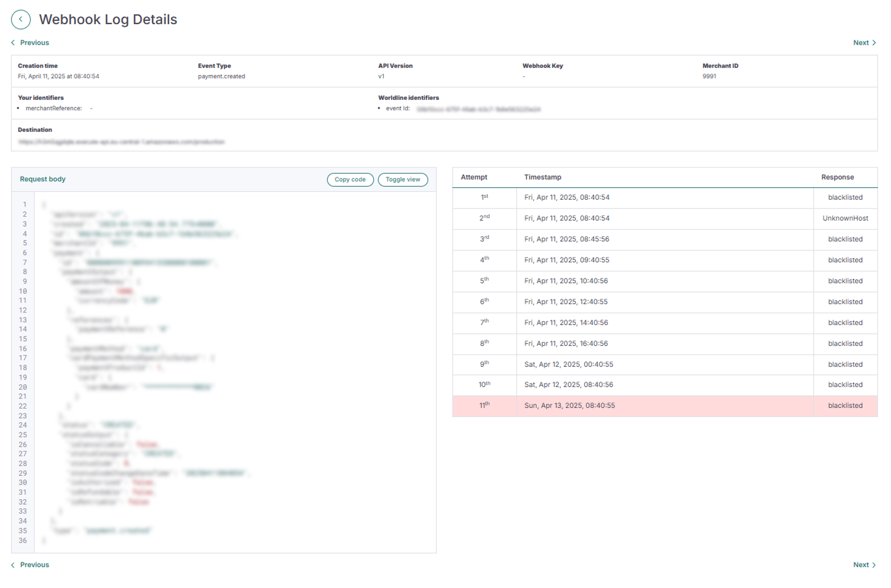Select the Copy code icon button

pyautogui.click(x=350, y=180)
